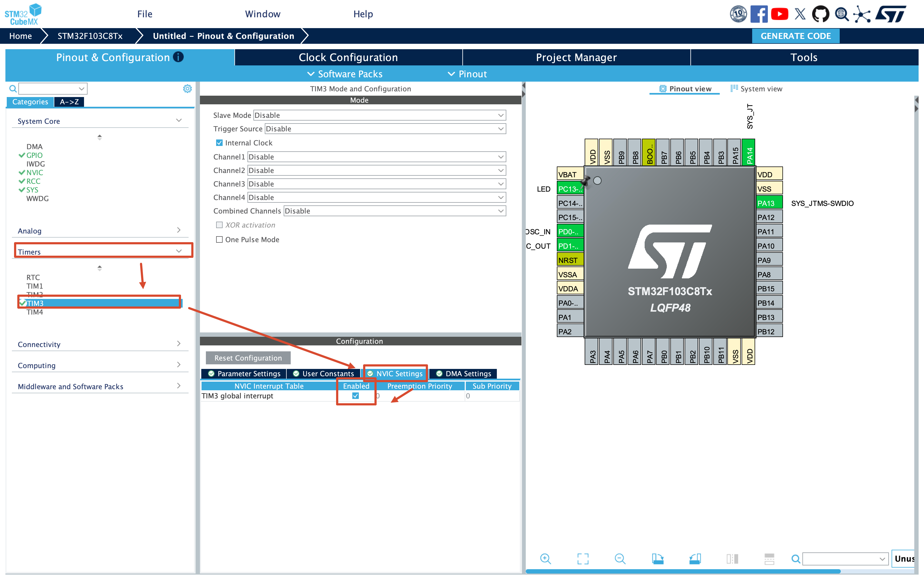924x580 pixels.
Task: Click the connected-nodes network icon
Action: click(862, 14)
